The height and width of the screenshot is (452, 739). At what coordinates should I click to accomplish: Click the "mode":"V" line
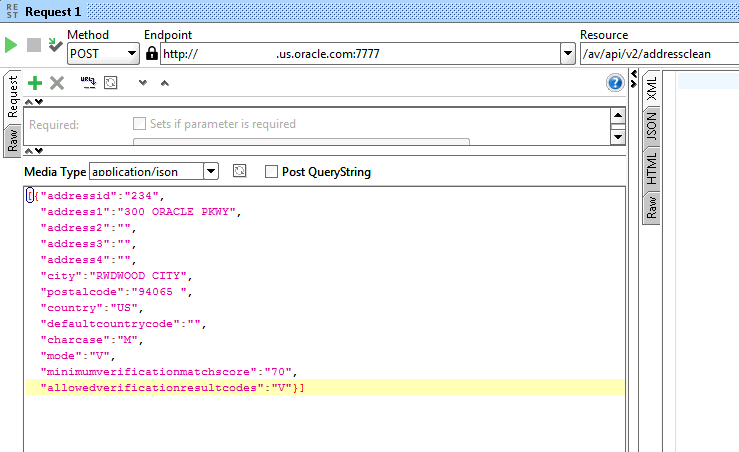[x=78, y=356]
